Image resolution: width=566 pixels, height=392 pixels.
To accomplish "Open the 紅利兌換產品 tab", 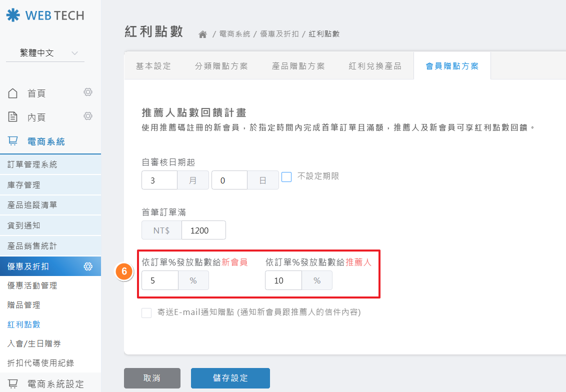I will pos(375,66).
